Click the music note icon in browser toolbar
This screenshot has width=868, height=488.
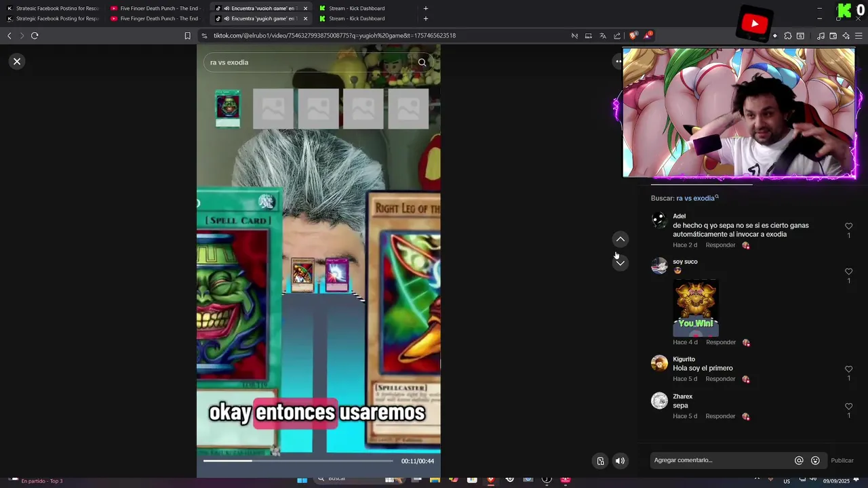pyautogui.click(x=821, y=36)
